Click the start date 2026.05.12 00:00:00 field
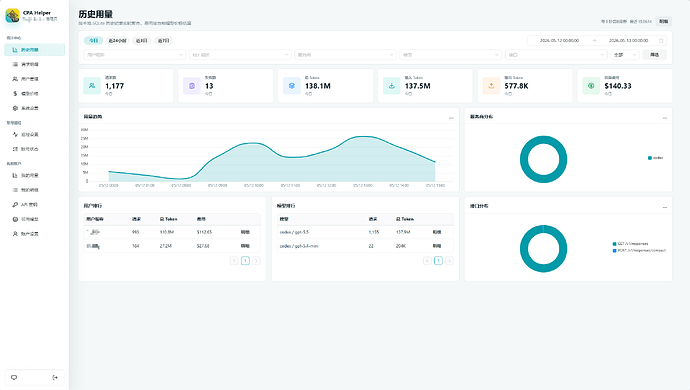Image resolution: width=690 pixels, height=390 pixels. (x=559, y=40)
